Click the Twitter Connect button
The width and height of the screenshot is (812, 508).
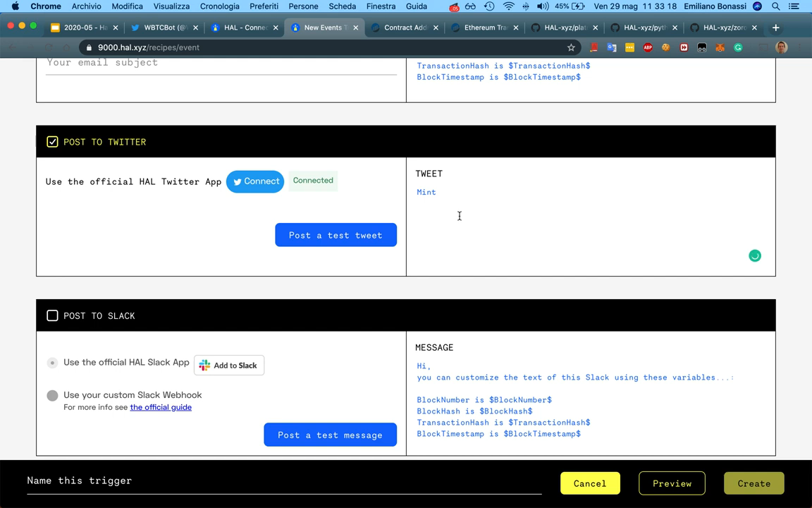pyautogui.click(x=254, y=181)
